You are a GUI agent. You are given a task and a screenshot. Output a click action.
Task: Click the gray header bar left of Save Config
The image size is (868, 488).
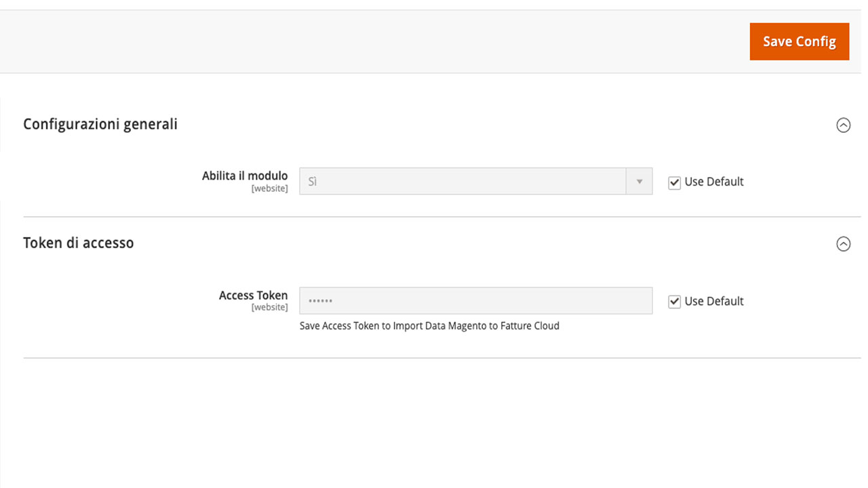click(373, 41)
